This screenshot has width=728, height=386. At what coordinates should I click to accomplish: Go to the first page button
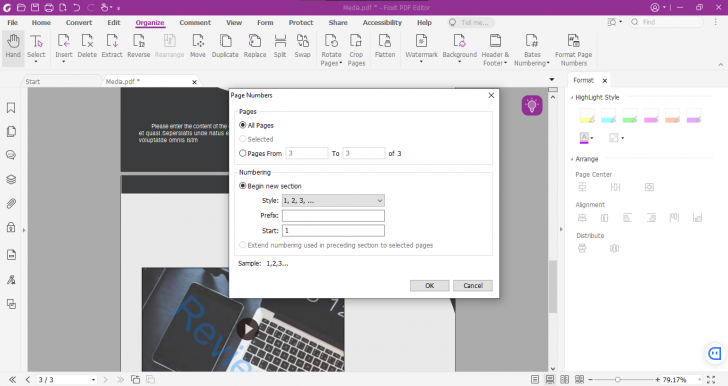click(x=13, y=379)
